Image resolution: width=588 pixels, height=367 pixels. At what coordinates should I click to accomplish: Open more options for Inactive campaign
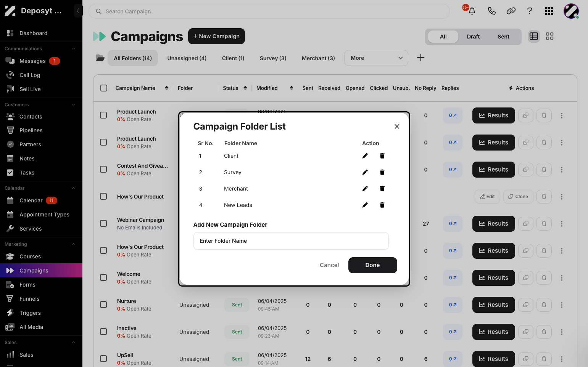tap(562, 332)
